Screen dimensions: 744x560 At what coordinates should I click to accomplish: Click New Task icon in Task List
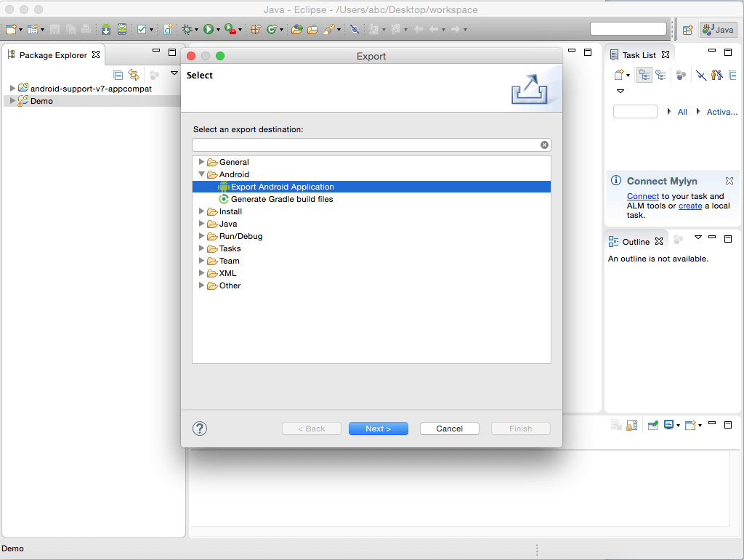pyautogui.click(x=619, y=75)
